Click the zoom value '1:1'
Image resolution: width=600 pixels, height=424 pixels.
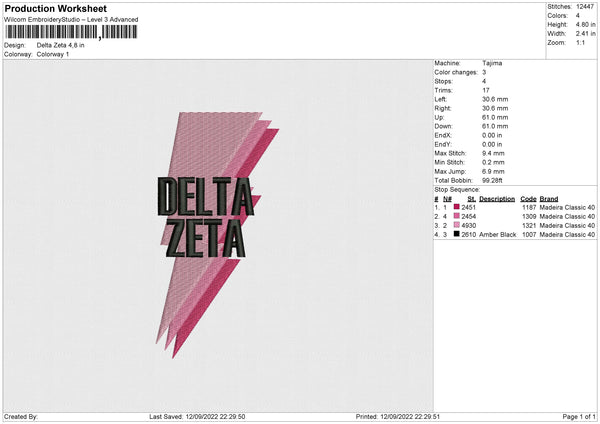click(580, 43)
